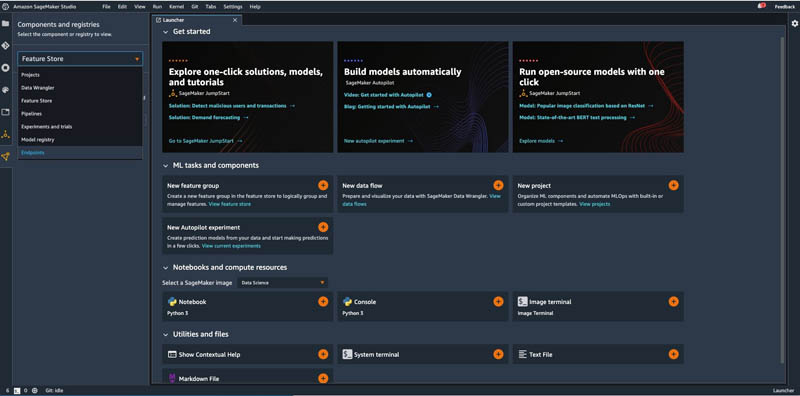800x396 pixels.
Task: Click the Amazon SageMaker Studio logo
Action: pos(6,7)
